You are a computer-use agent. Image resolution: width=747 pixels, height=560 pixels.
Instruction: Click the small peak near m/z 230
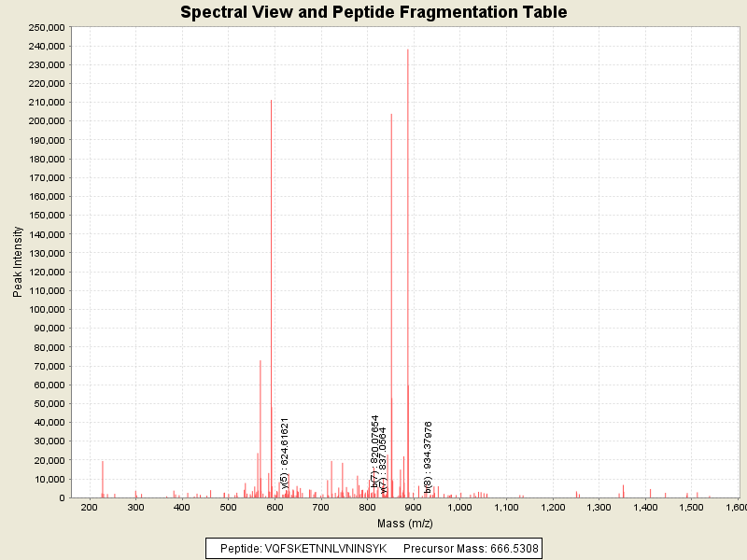[x=103, y=480]
